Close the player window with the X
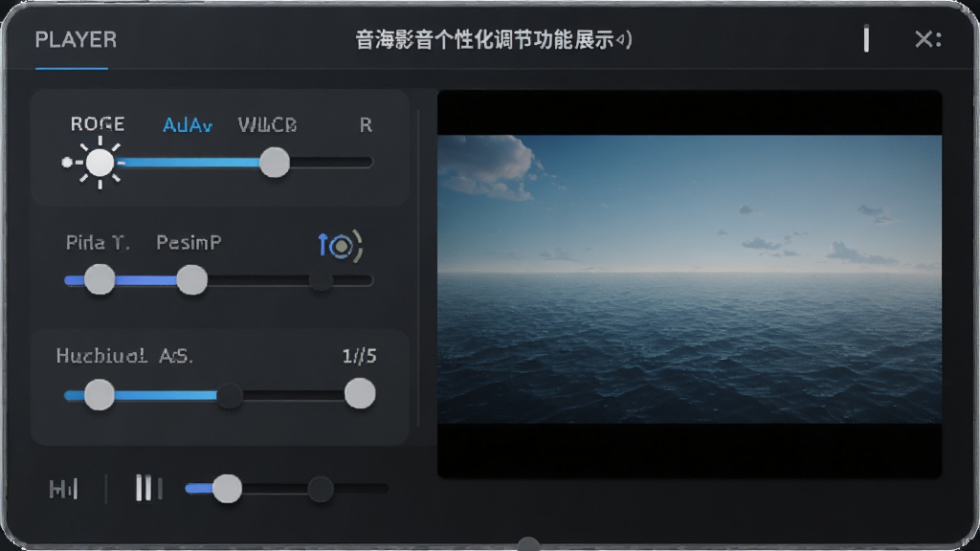 924,39
